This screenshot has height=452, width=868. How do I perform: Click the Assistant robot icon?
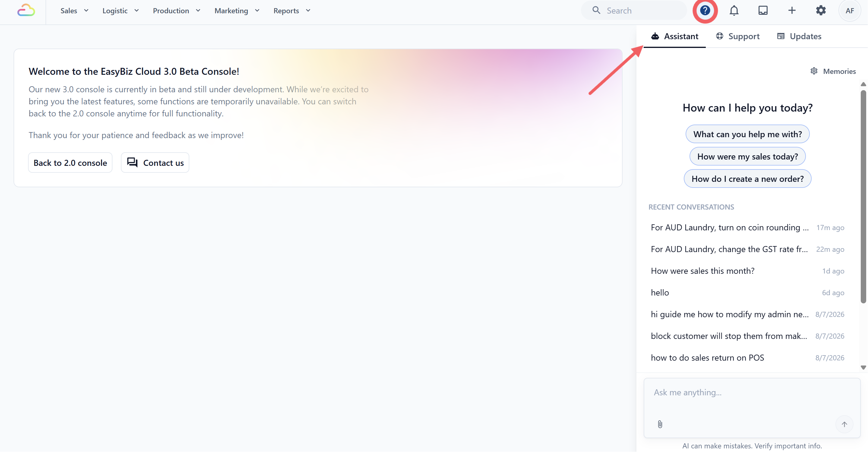(x=655, y=36)
